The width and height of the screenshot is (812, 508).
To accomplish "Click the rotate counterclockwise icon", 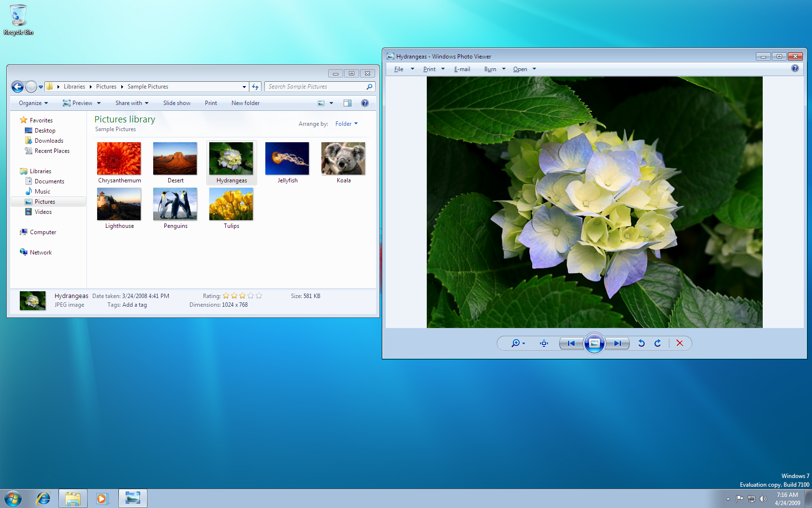I will (x=641, y=343).
